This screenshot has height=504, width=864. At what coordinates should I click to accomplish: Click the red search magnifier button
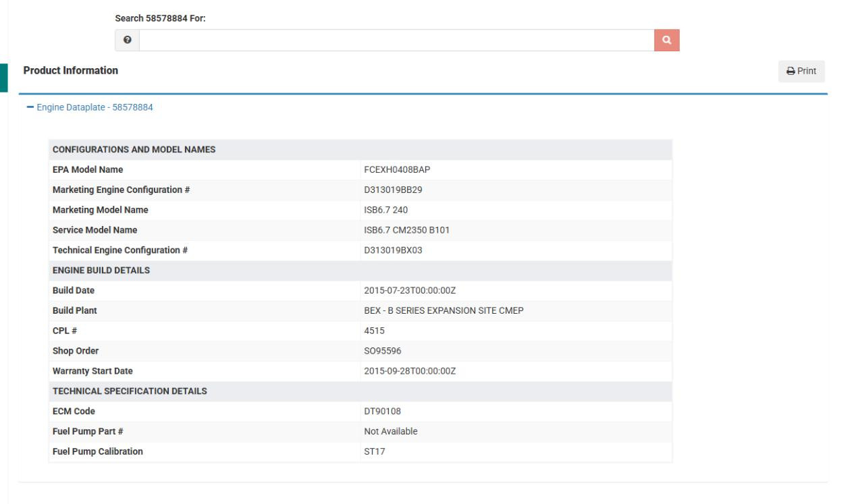[x=667, y=40]
